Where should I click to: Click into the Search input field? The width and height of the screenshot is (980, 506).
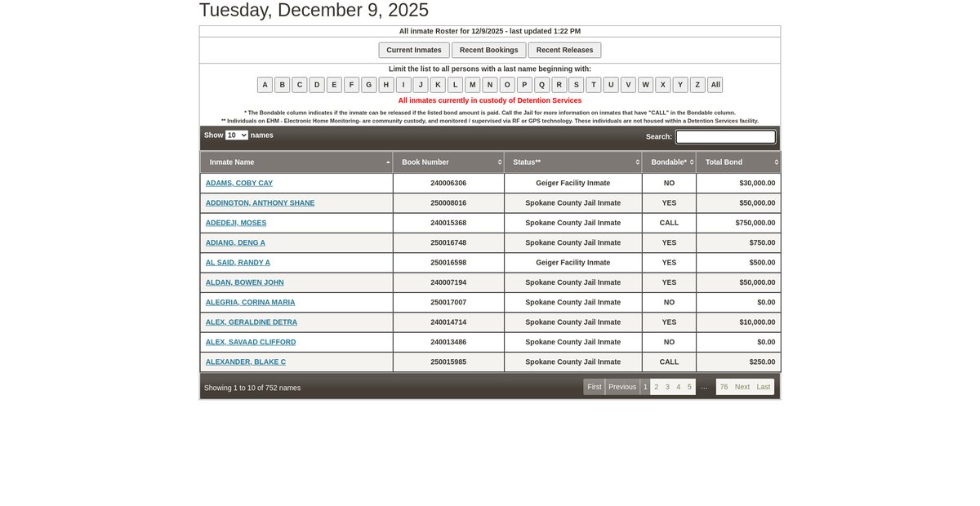[725, 137]
